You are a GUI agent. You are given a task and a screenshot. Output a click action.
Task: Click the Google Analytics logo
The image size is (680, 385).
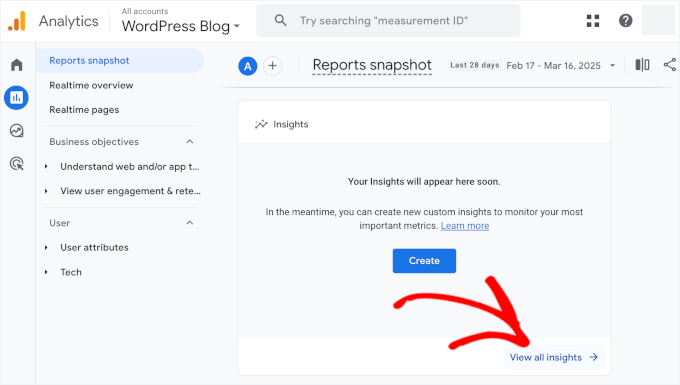17,20
